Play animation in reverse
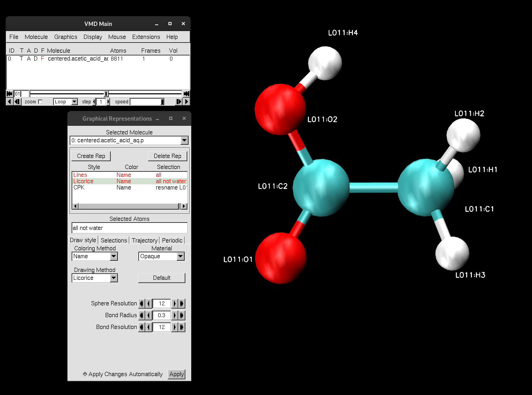The width and height of the screenshot is (532, 395). pyautogui.click(x=9, y=102)
